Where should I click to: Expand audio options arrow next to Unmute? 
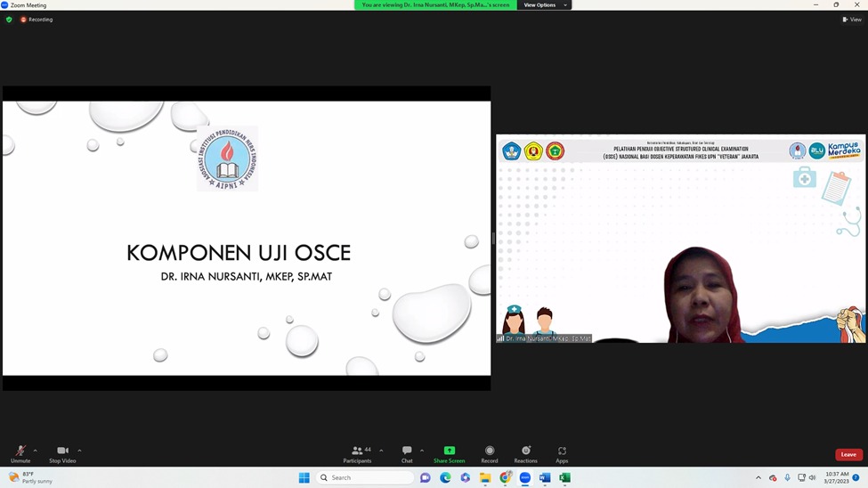36,451
